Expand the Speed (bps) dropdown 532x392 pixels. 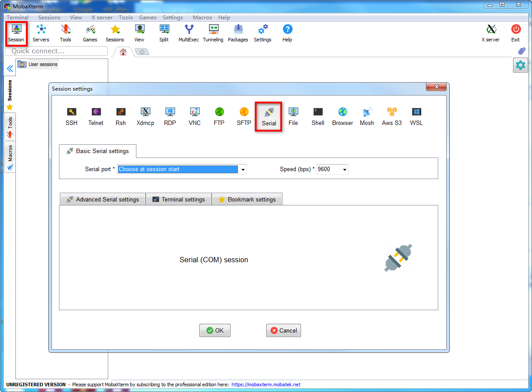click(x=344, y=169)
